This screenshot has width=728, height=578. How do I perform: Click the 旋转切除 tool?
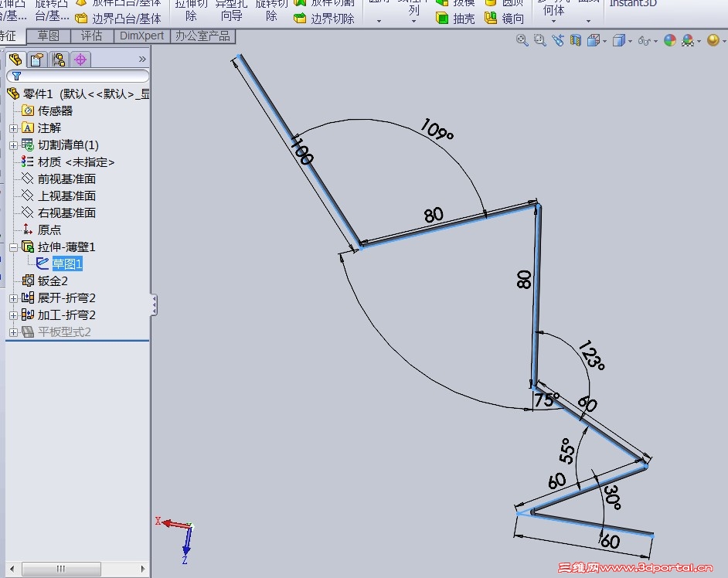(x=271, y=10)
